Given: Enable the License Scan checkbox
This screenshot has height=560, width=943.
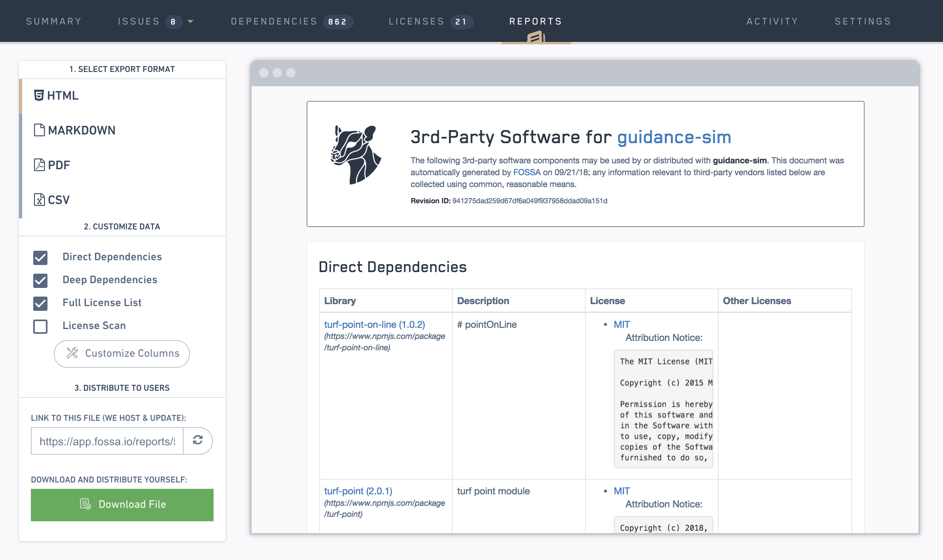Looking at the screenshot, I should pos(40,326).
